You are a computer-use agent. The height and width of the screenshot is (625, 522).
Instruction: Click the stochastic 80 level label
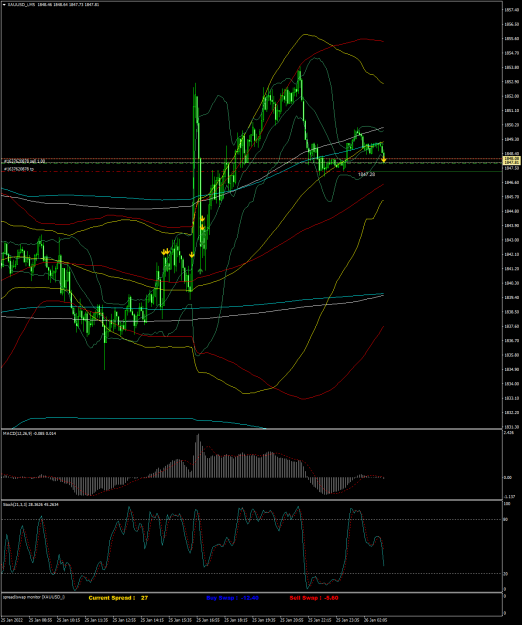(506, 519)
